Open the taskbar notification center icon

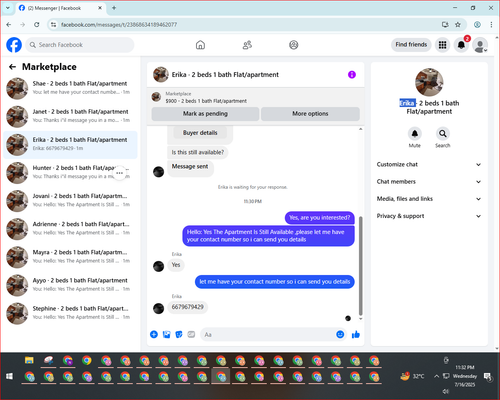[488, 377]
